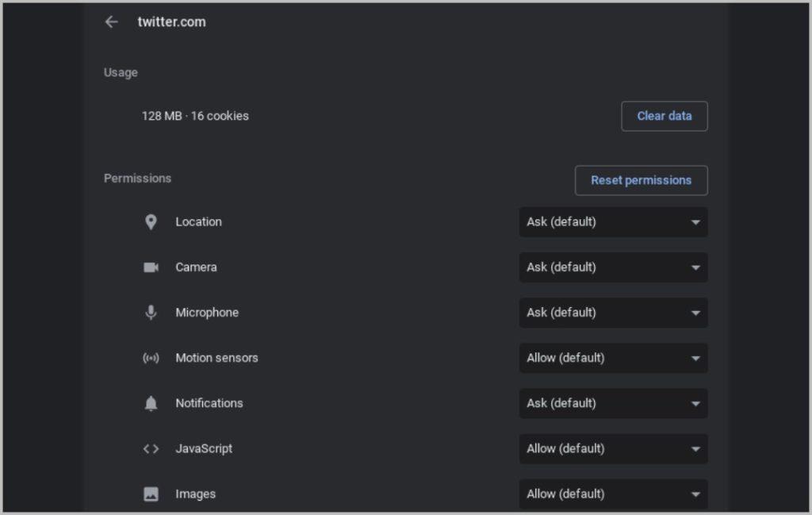Click the Notifications label

tap(209, 403)
